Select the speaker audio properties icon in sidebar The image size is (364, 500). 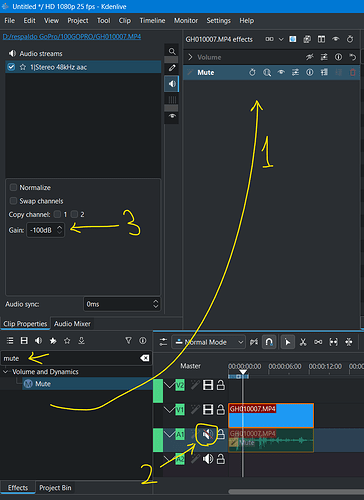172,84
